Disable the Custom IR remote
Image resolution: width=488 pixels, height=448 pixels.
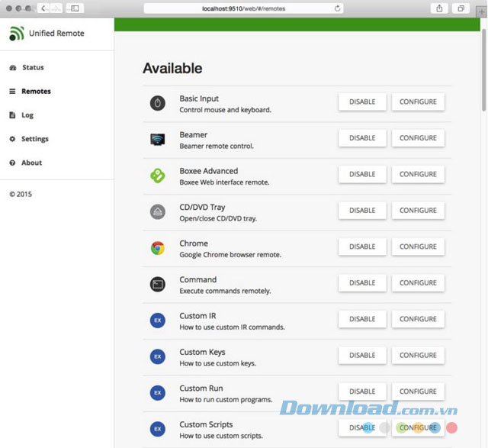pos(362,319)
